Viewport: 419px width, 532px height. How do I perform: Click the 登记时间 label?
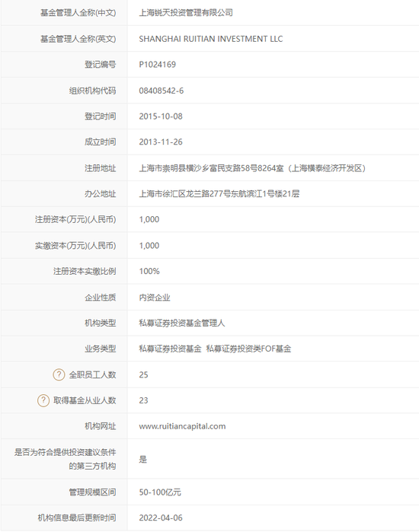pos(101,116)
